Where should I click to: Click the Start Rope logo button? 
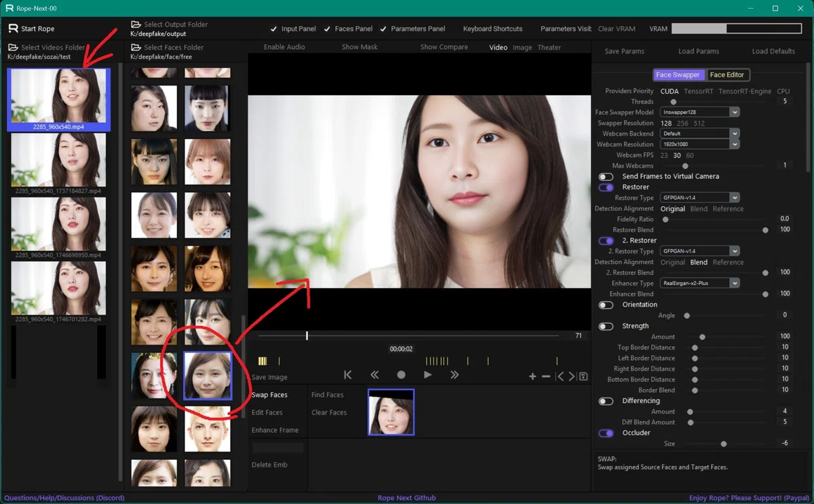(x=32, y=28)
